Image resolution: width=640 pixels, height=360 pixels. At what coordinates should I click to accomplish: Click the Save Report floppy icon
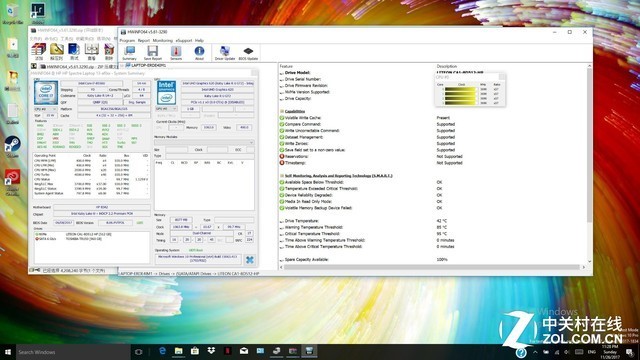[x=153, y=53]
